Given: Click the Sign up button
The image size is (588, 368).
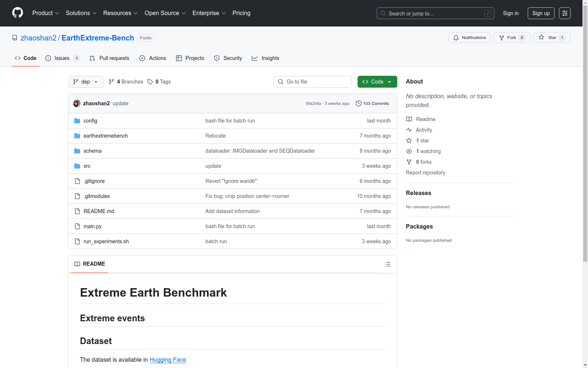Looking at the screenshot, I should coord(541,13).
